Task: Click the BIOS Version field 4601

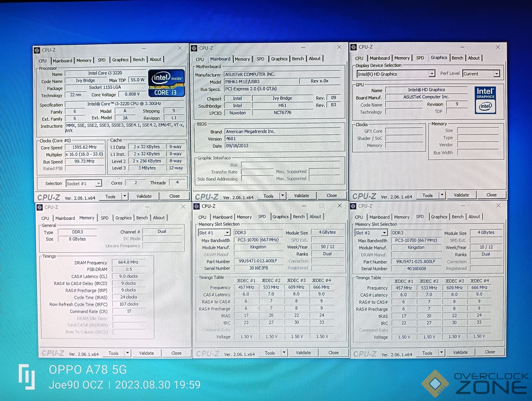Action: (x=283, y=139)
